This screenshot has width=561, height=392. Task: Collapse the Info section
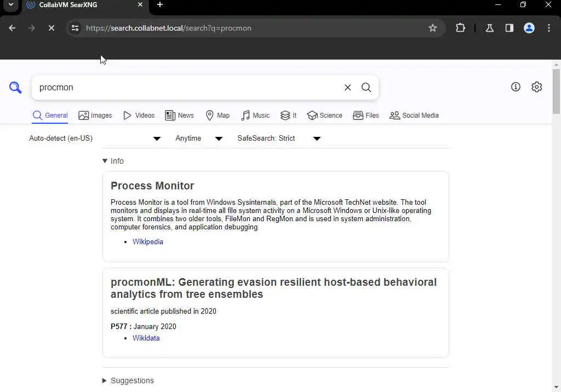[x=113, y=161]
